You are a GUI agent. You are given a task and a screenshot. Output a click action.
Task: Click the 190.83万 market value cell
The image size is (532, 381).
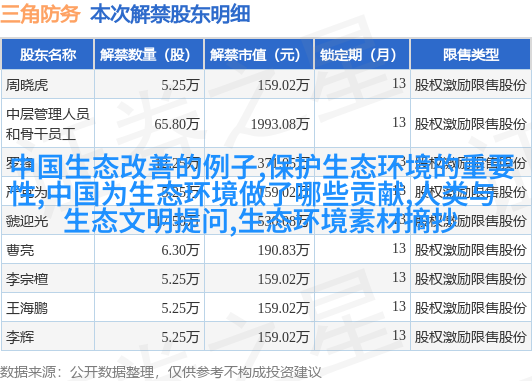click(283, 250)
